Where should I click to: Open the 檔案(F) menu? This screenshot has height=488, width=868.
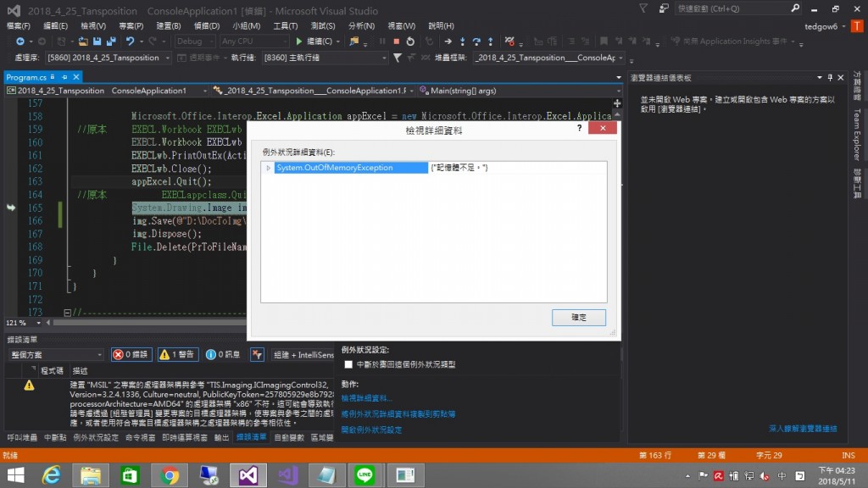point(19,26)
